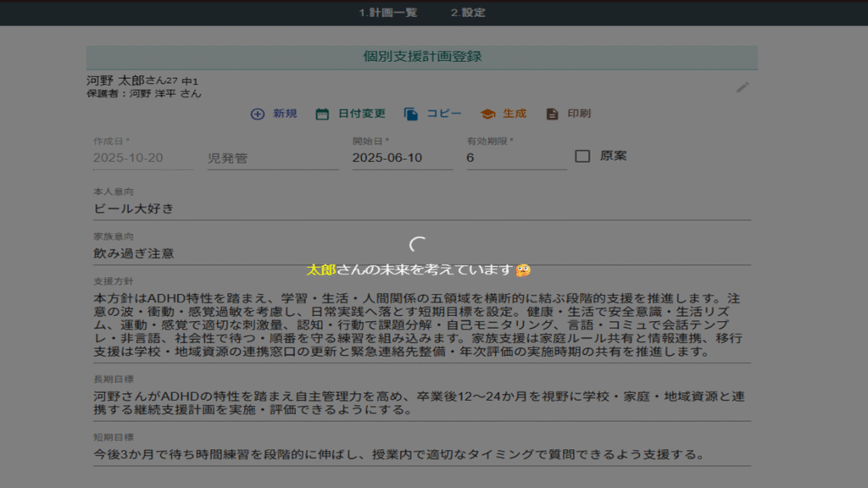
Task: Click the 有効期限 field showing 6
Action: 515,158
